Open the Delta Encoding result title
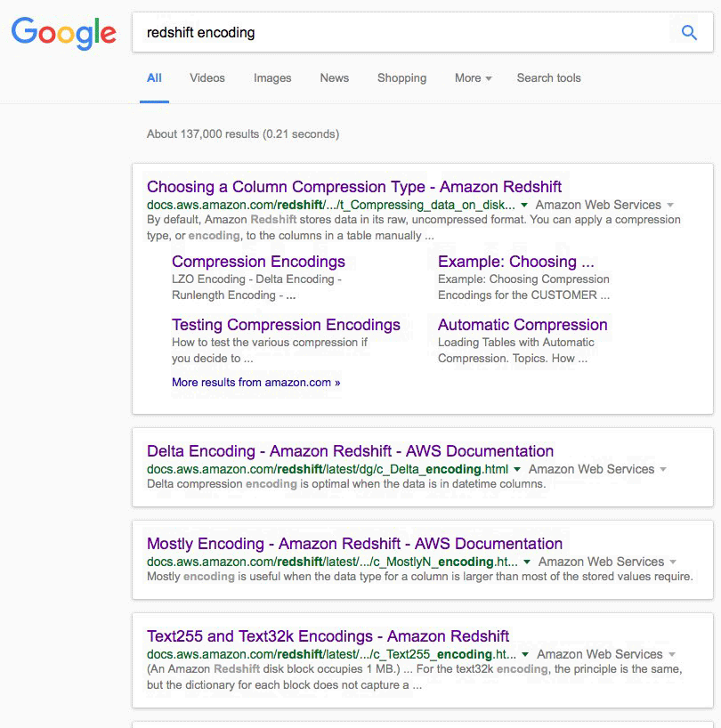The image size is (721, 728). click(350, 451)
